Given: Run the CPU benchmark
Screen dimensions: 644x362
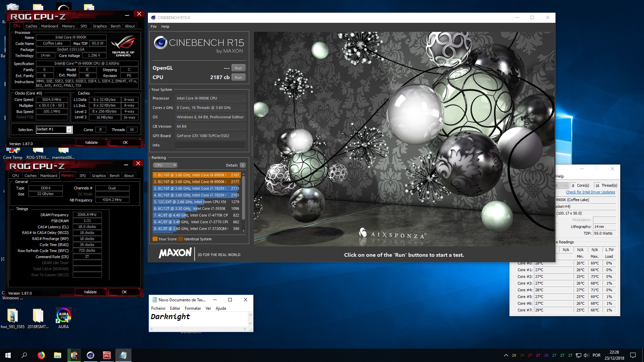Looking at the screenshot, I should coord(238,77).
